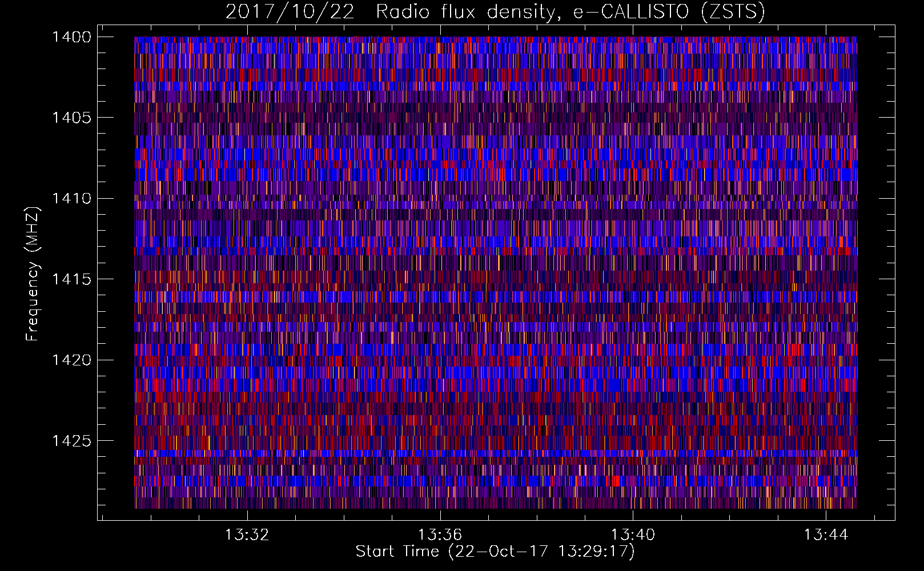Click the '1400' frequency axis label
The width and height of the screenshot is (924, 571).
(71, 37)
